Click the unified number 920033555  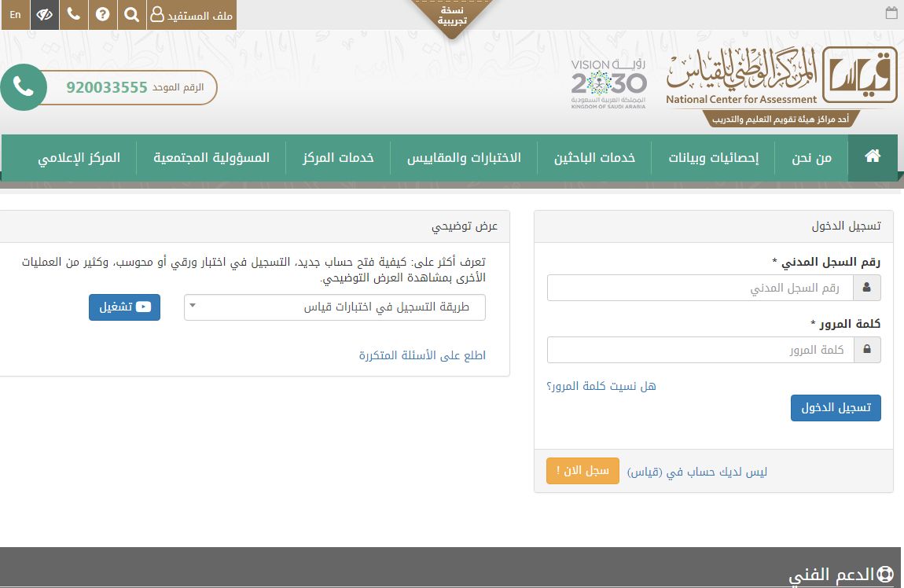point(107,87)
